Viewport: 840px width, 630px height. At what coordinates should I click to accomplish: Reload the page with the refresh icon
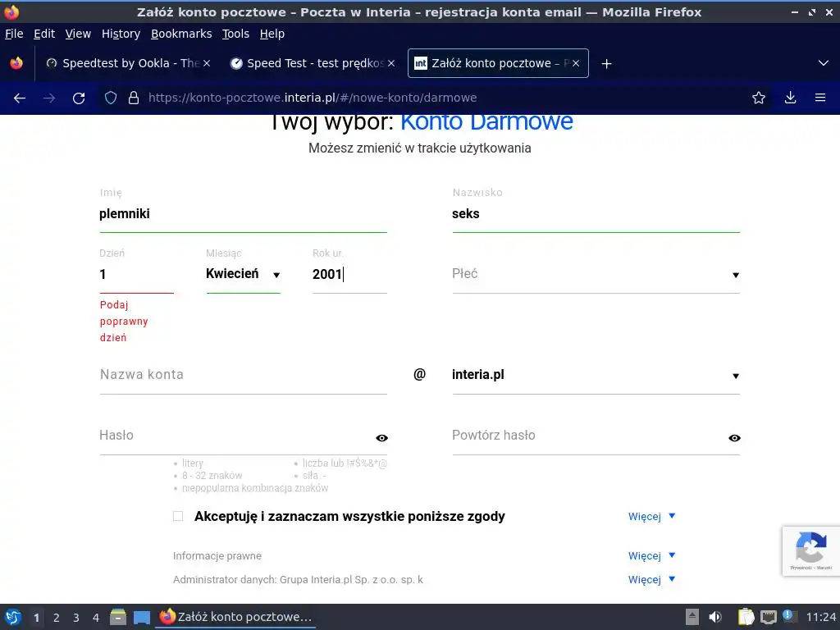(79, 98)
